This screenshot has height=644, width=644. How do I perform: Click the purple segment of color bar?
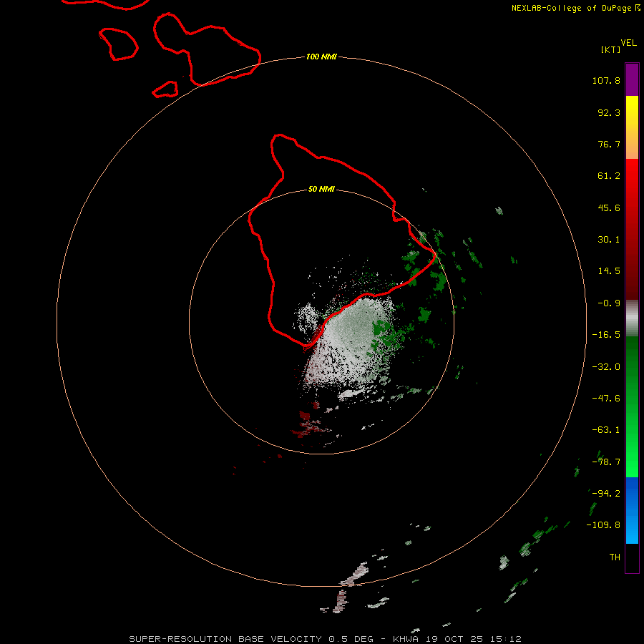(632, 79)
